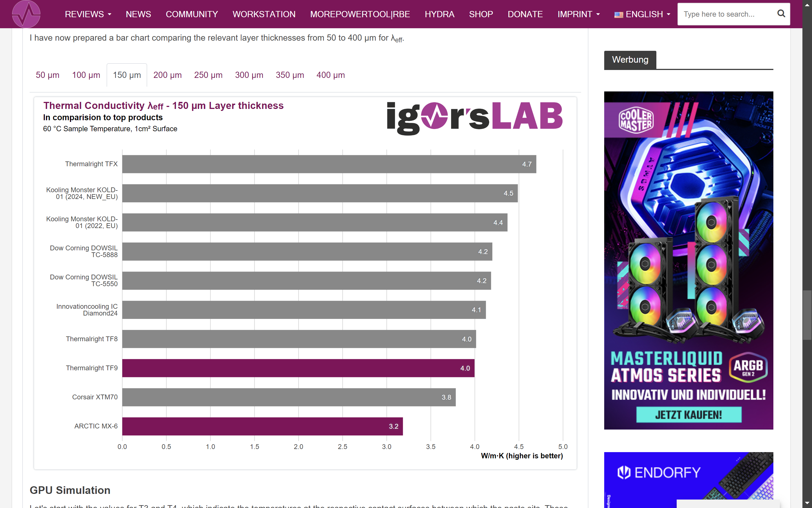Open the HYDRA menu item
The image size is (812, 508).
coord(439,14)
